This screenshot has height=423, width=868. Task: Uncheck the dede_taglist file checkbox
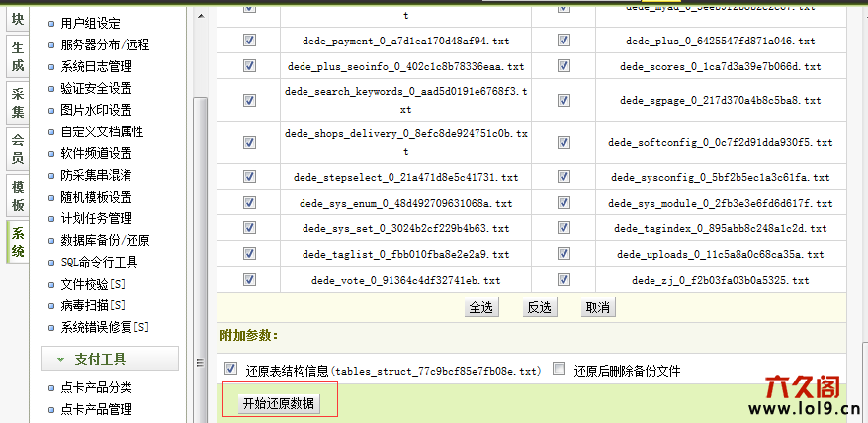249,254
